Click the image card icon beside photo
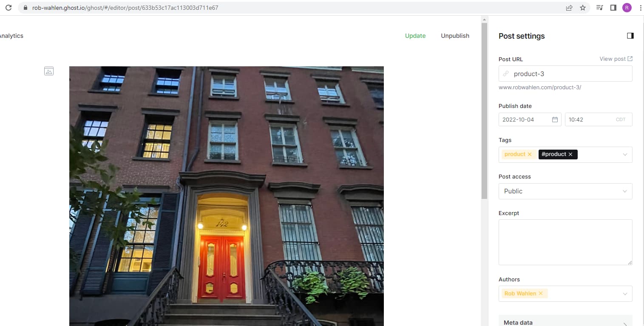The height and width of the screenshot is (326, 644). (49, 71)
